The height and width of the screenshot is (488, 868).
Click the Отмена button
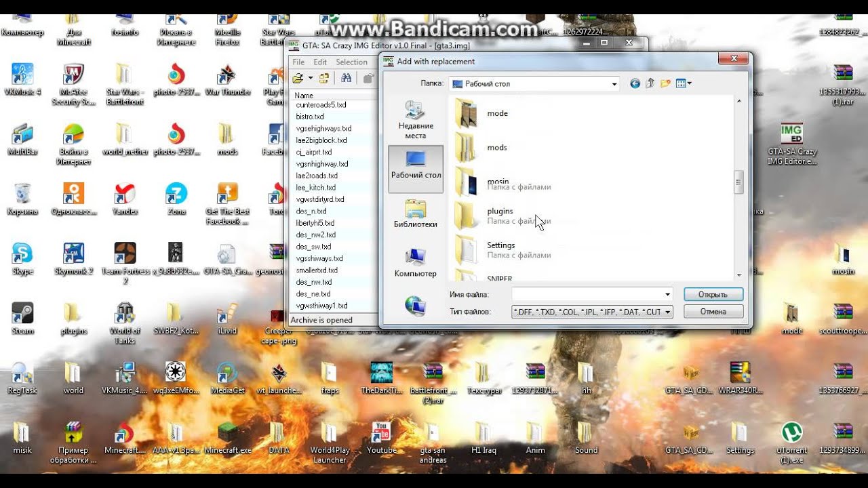(713, 312)
